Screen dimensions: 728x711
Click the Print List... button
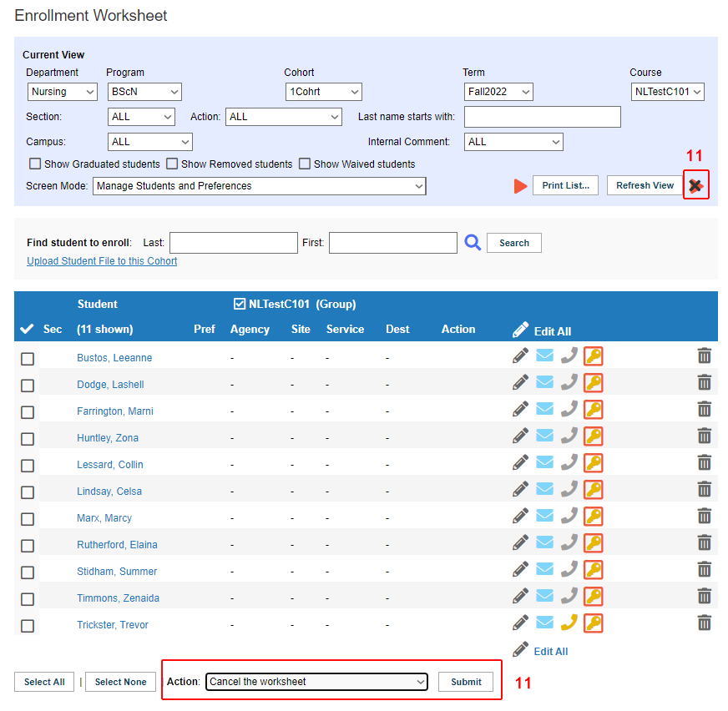click(x=565, y=185)
